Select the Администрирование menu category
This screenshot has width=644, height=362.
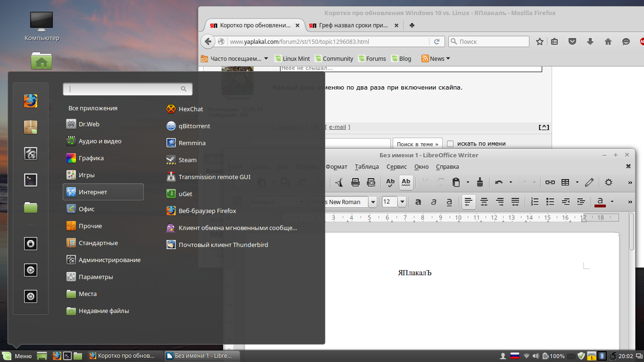coord(103,260)
